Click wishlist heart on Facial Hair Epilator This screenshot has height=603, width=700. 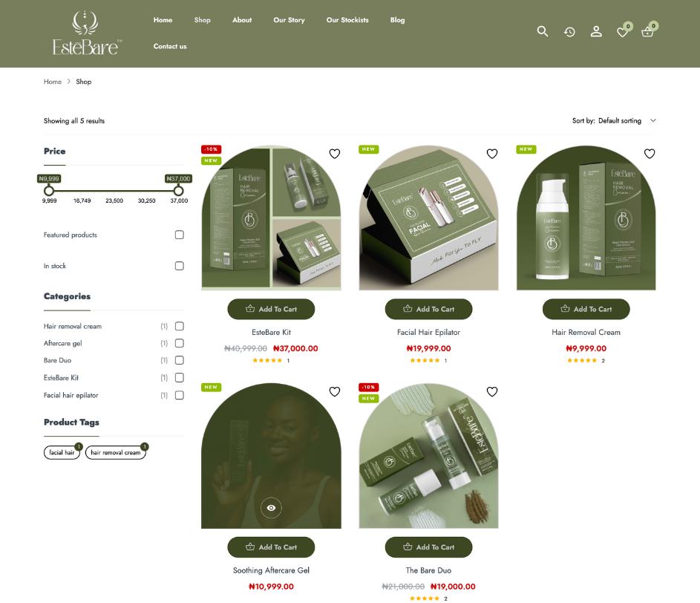[x=492, y=154]
